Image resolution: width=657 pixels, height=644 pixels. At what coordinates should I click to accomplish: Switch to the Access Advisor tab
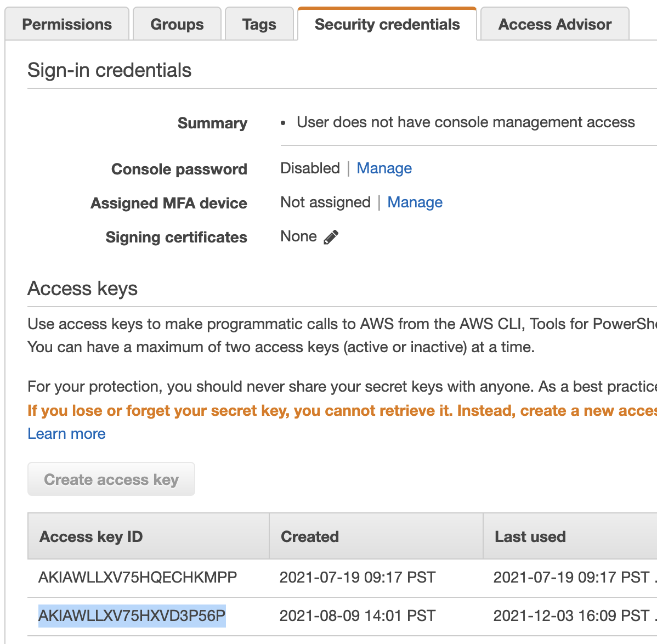coord(554,24)
